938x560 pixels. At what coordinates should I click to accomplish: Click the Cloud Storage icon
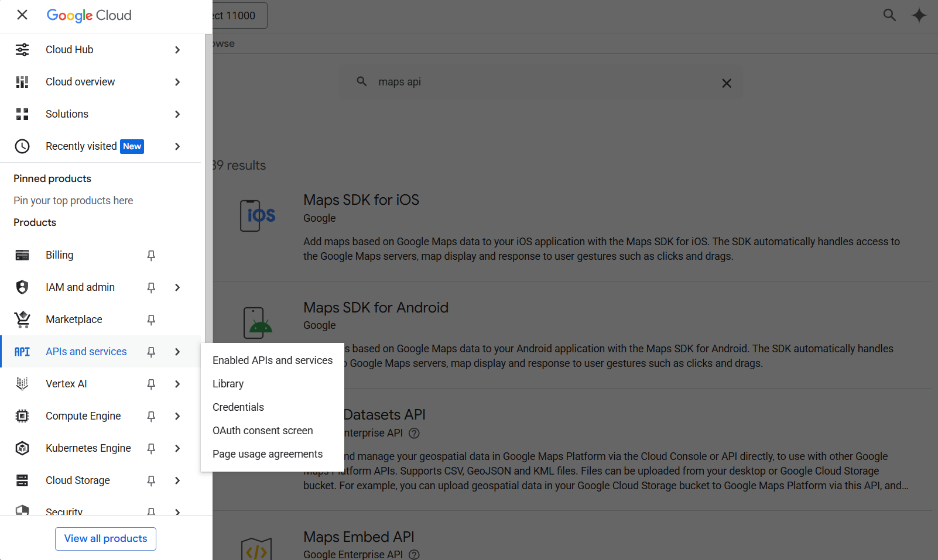click(x=22, y=480)
